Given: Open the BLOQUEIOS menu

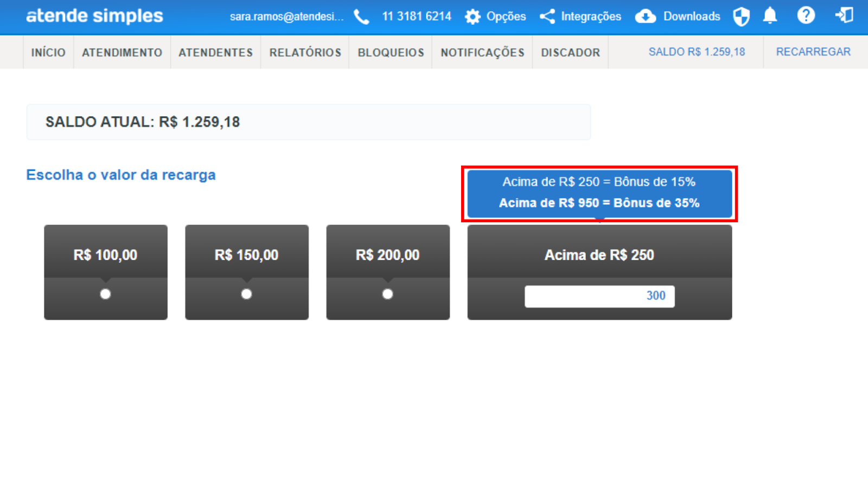Looking at the screenshot, I should [391, 53].
